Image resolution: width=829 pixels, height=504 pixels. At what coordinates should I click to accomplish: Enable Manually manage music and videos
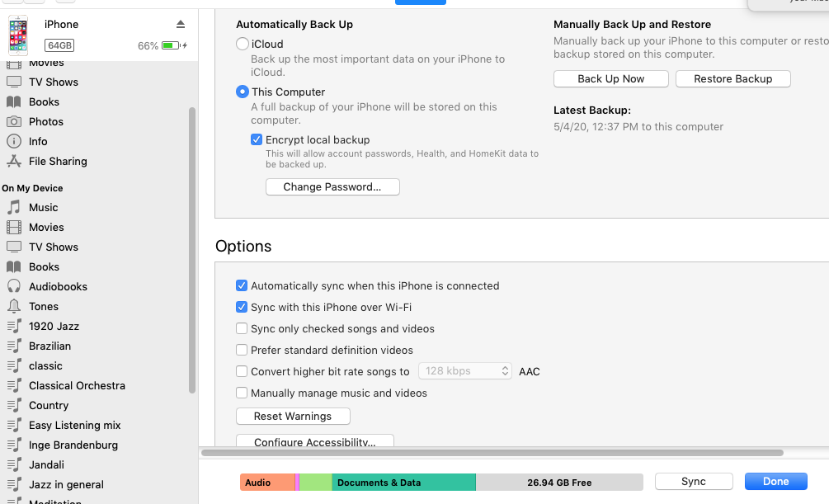(242, 393)
